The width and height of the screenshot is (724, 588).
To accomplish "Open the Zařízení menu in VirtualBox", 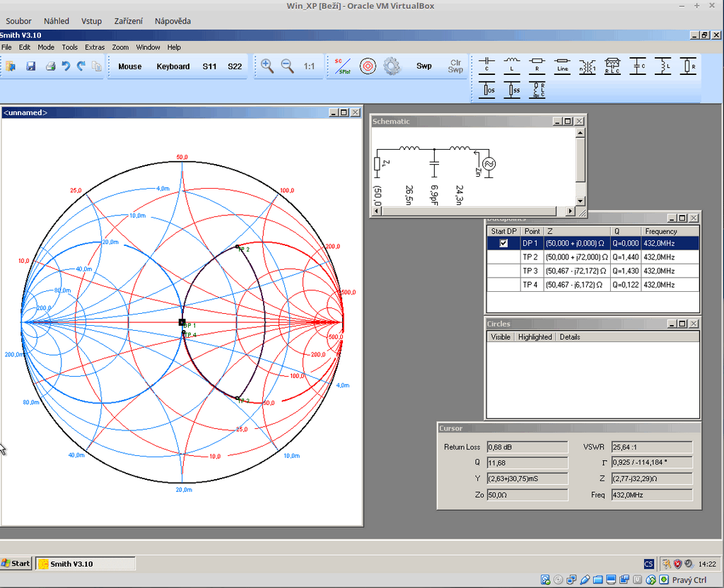I will pos(129,21).
